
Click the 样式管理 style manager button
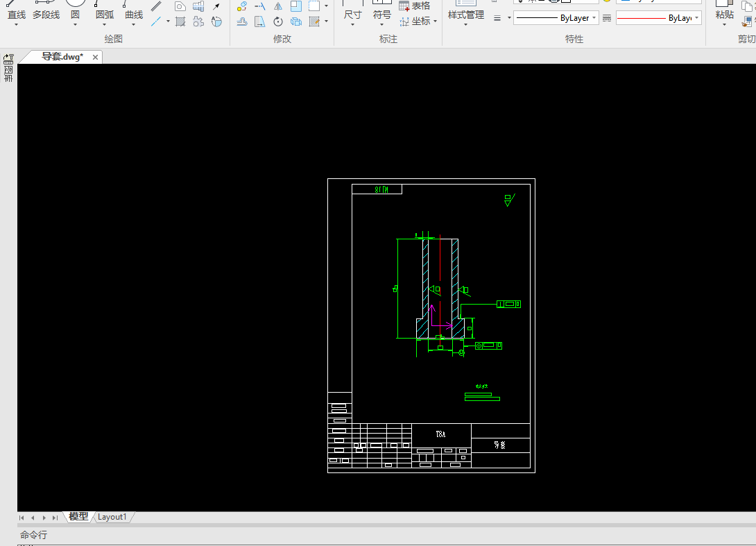465,15
